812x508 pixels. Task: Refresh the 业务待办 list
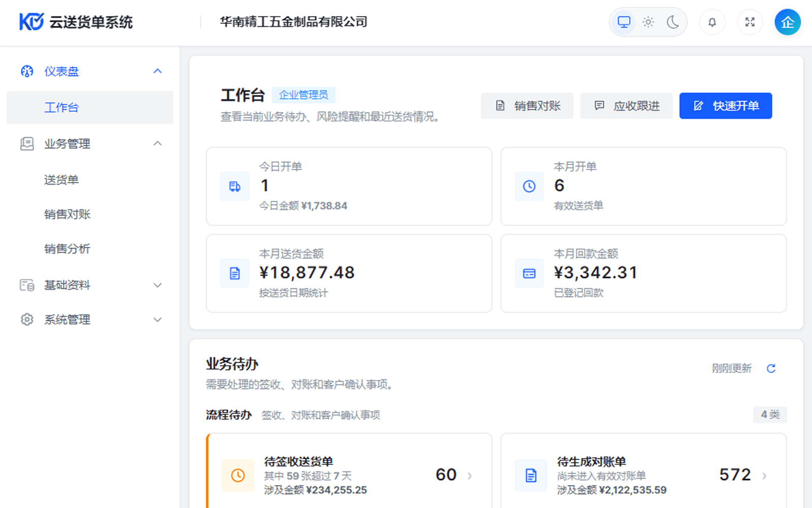tap(771, 368)
